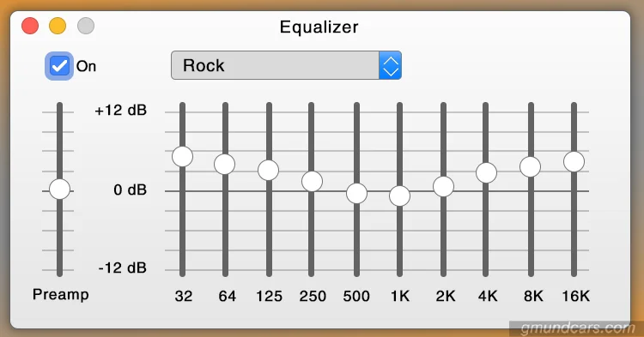Click the 1K slider knob
Screen dimensions: 644x337
point(399,196)
